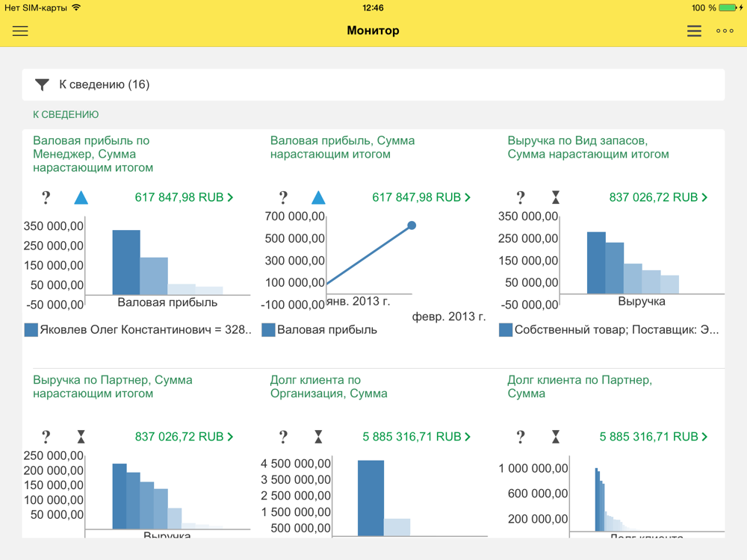Open the hamburger menu at top left
The image size is (747, 560).
[x=20, y=31]
